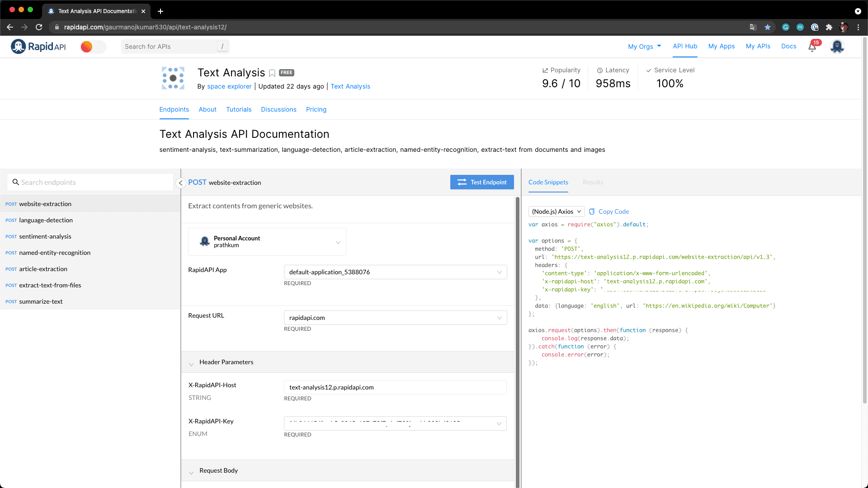The image size is (868, 488).
Task: Open the (Node.js) Axios language dropdown
Action: [x=557, y=211]
